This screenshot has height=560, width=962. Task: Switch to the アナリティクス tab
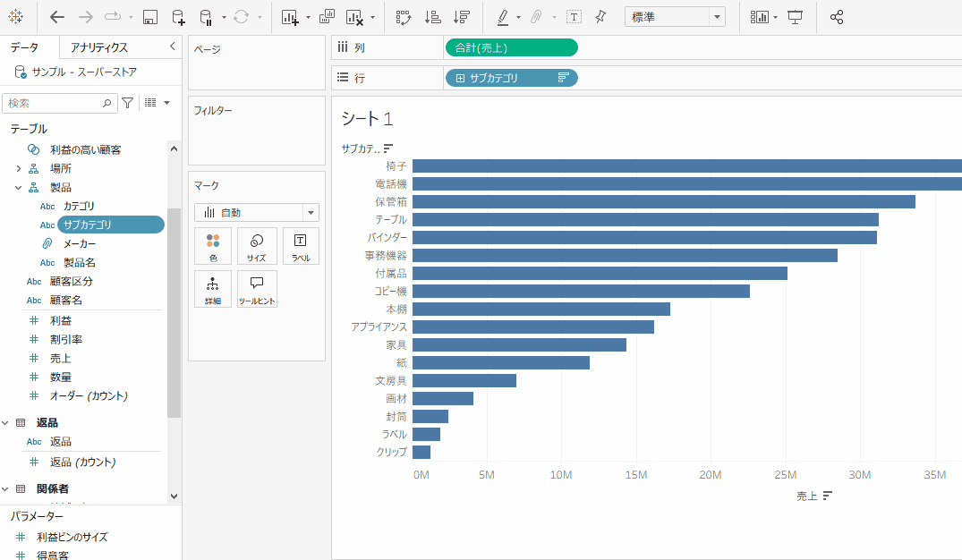click(99, 47)
